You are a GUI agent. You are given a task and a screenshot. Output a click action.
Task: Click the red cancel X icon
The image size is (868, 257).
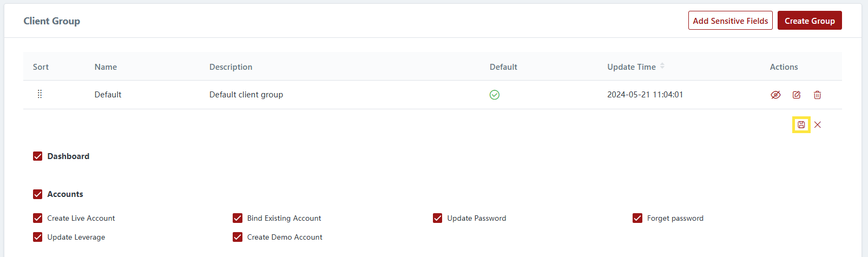(x=818, y=125)
